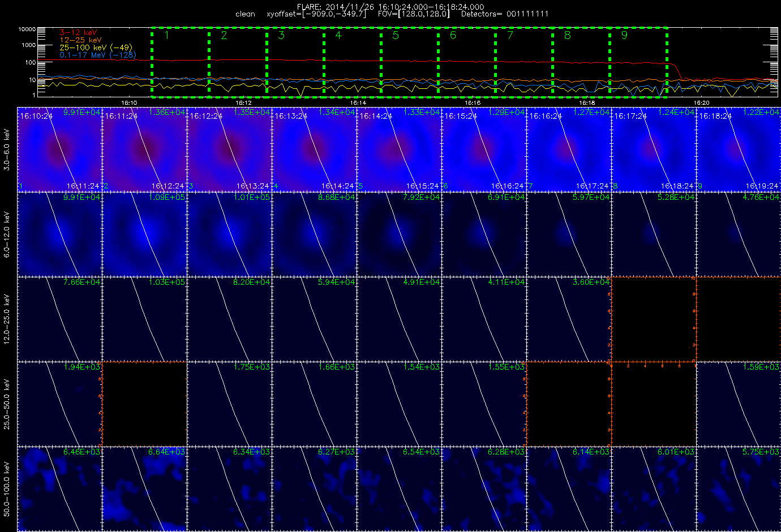Click the 16:17:24 start time label

coord(630,116)
